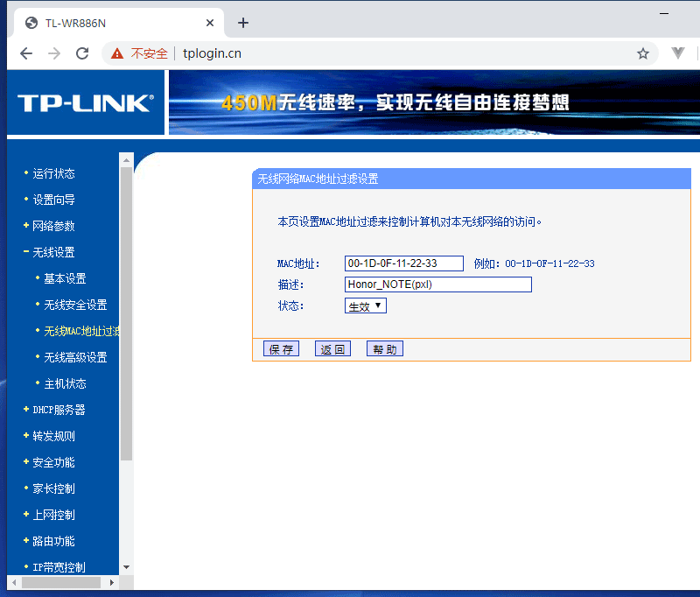Click inside the MAC地址 input field
The height and width of the screenshot is (597, 700).
click(x=405, y=263)
